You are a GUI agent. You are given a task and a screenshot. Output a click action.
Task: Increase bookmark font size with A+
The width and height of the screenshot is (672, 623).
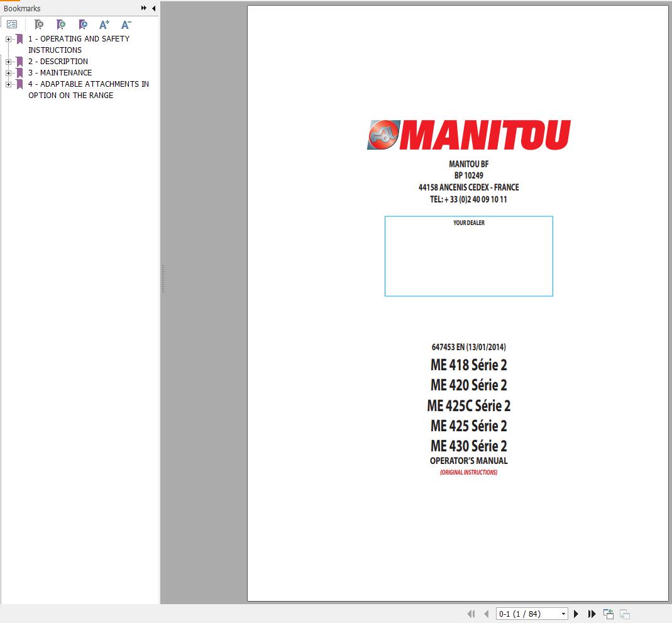104,25
